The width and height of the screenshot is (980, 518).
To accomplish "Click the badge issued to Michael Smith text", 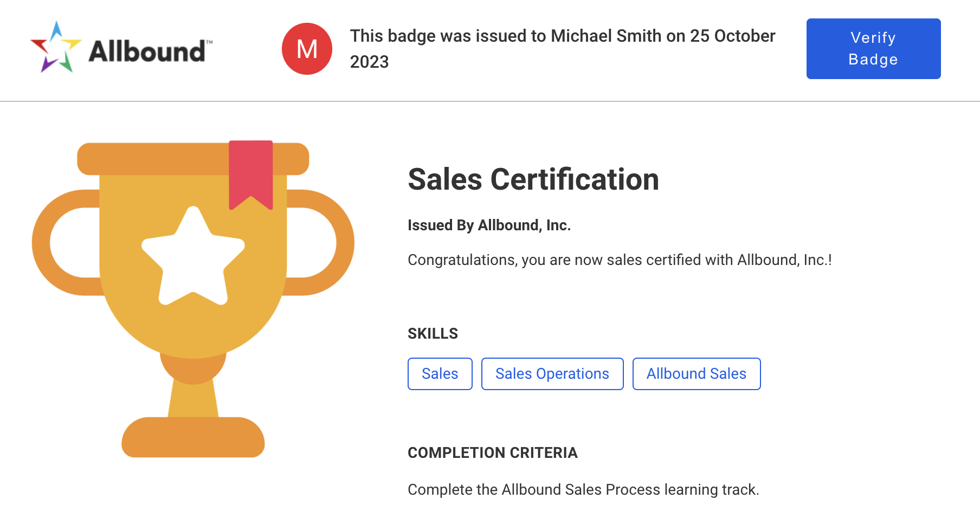I will pos(563,49).
